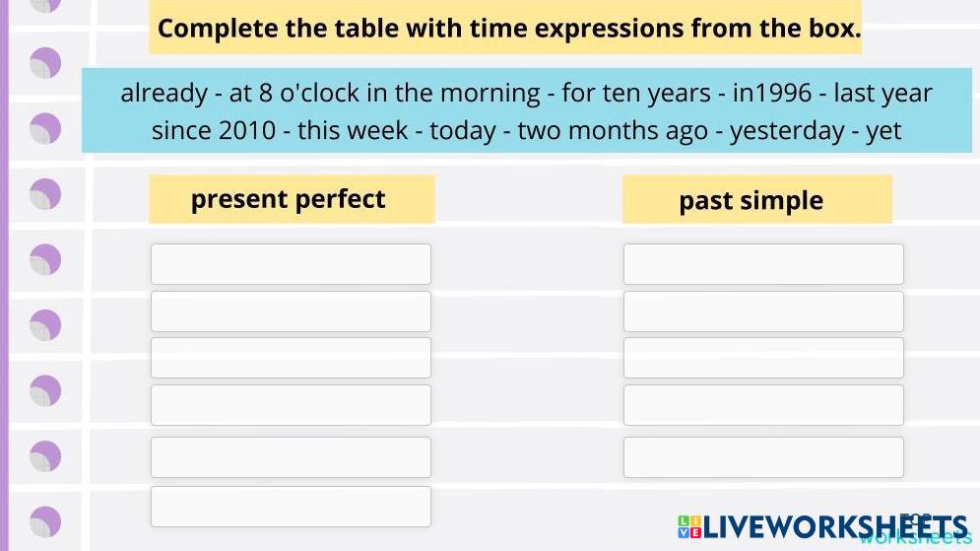Click the Liveworksheets colored squares logo icon
This screenshot has width=980, height=551.
[x=689, y=527]
